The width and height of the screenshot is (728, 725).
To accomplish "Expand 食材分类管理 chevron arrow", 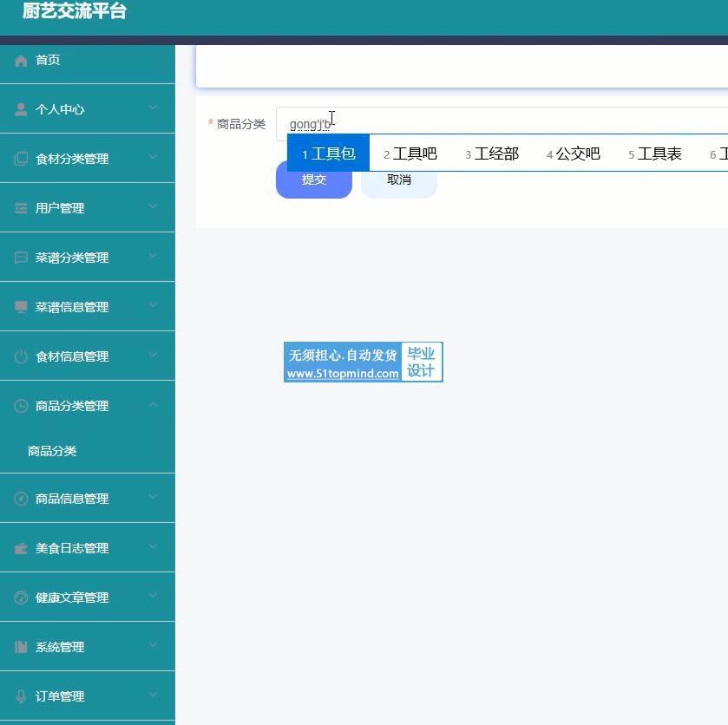I will [153, 157].
